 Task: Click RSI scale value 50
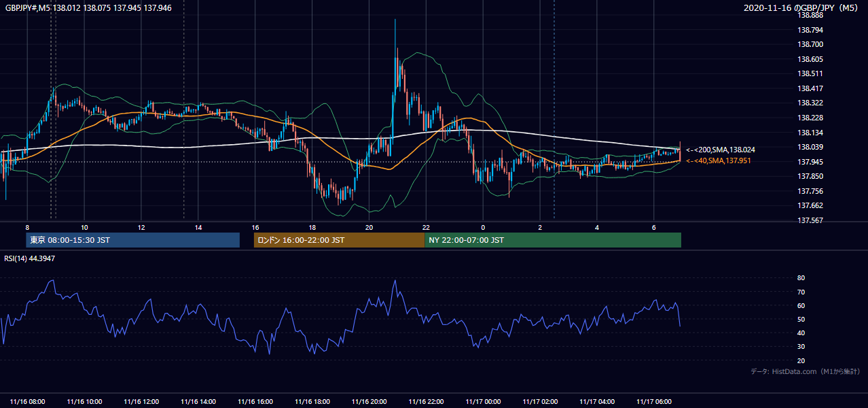coord(801,319)
